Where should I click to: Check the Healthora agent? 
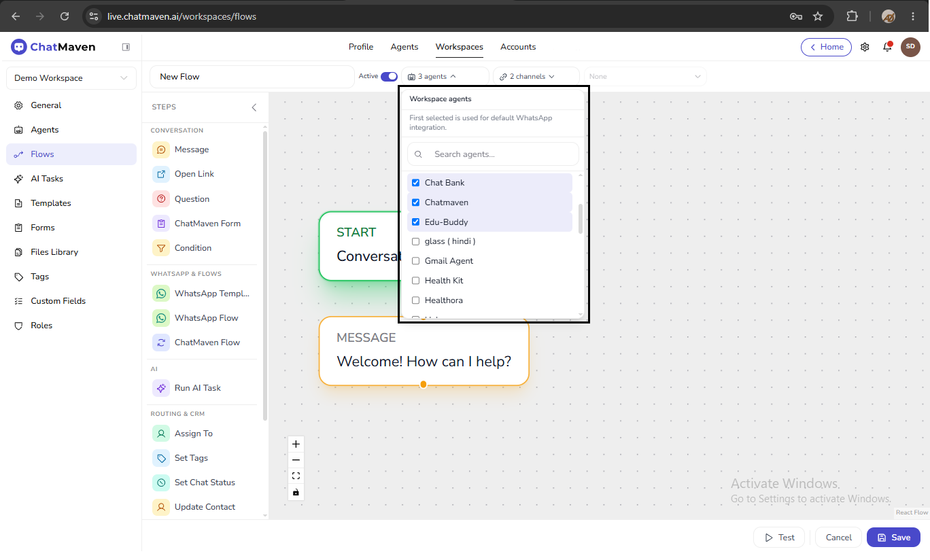pos(416,300)
